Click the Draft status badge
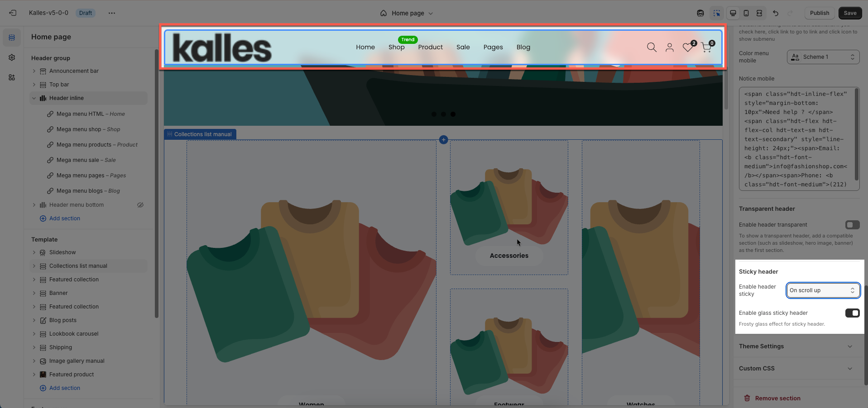The height and width of the screenshot is (408, 868). tap(86, 13)
